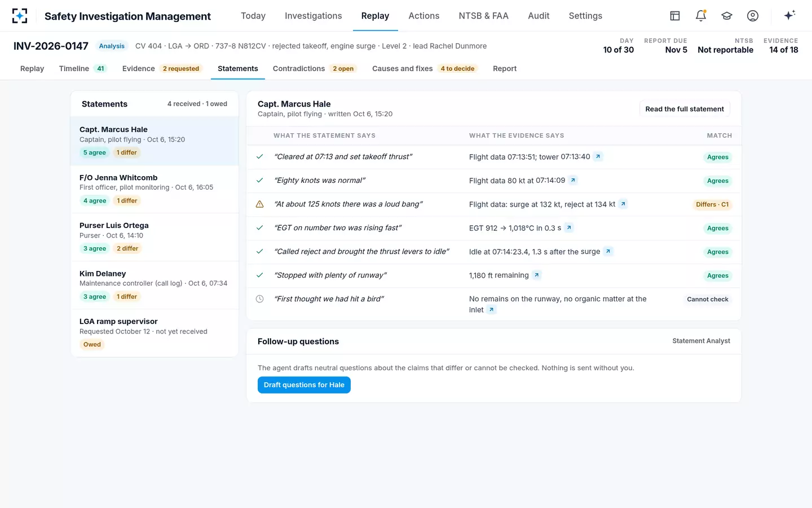This screenshot has width=812, height=508.
Task: Click the '2 differ' badge on Ortega
Action: click(x=127, y=248)
